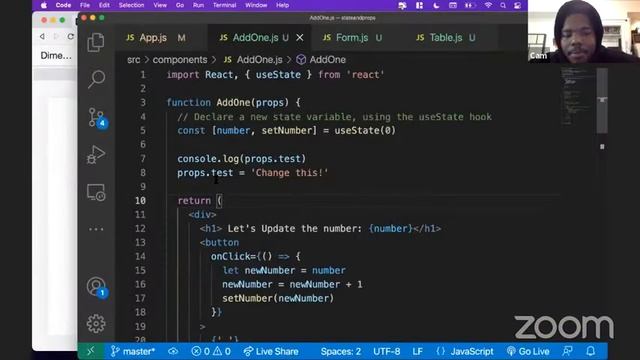Viewport: 640px width, 360px height.
Task: Show additional views via ellipsis icon
Action: tap(96, 229)
